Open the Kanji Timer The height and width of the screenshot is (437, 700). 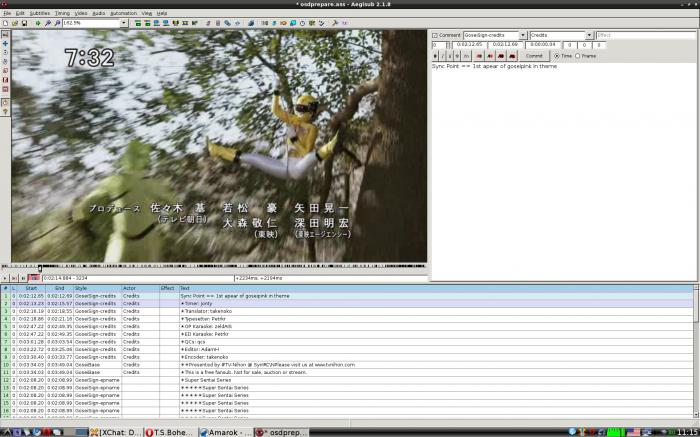click(312, 23)
